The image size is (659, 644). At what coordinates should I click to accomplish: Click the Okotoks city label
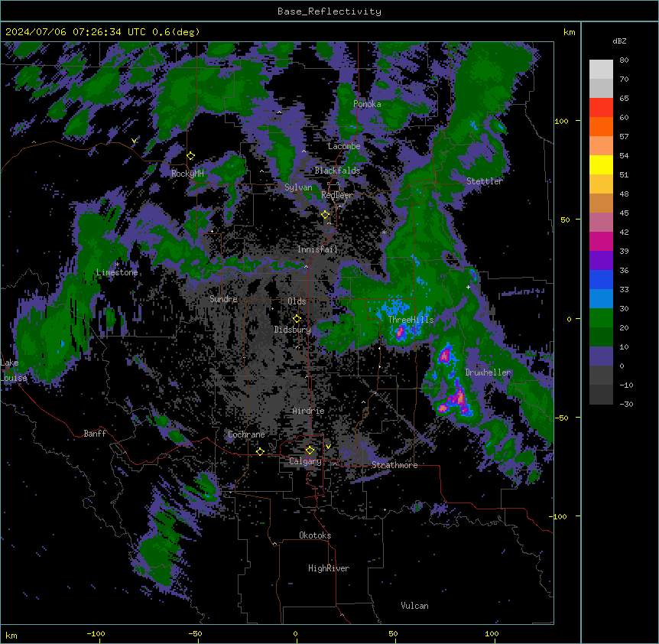tap(315, 535)
